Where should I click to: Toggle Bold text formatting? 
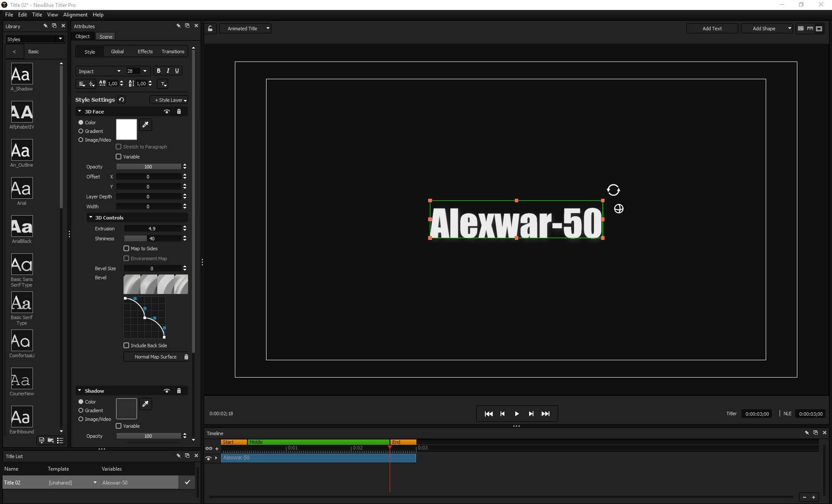pyautogui.click(x=159, y=71)
